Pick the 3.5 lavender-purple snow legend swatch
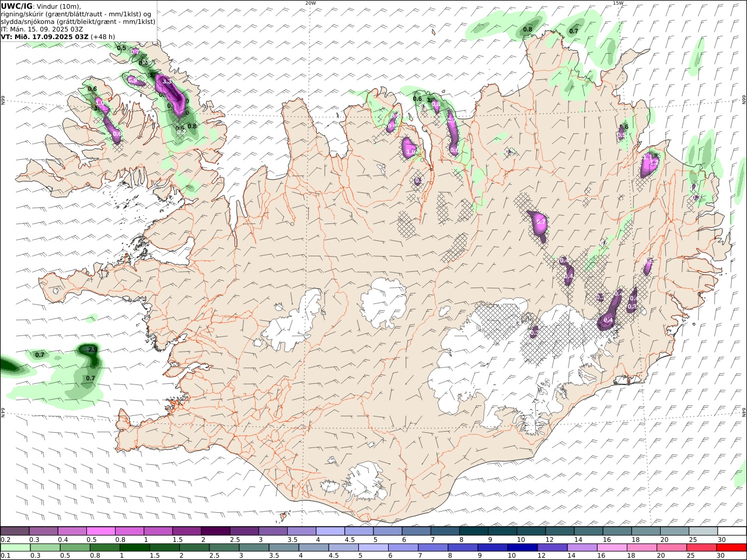The height and width of the screenshot is (560, 747). tap(301, 531)
